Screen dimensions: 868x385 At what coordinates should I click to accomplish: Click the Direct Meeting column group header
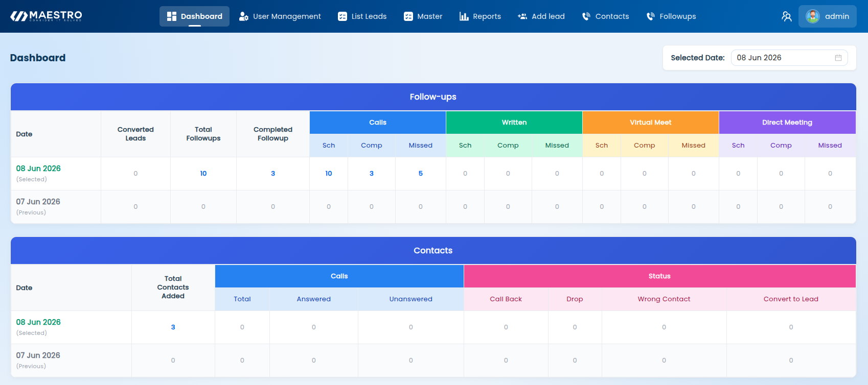(787, 123)
